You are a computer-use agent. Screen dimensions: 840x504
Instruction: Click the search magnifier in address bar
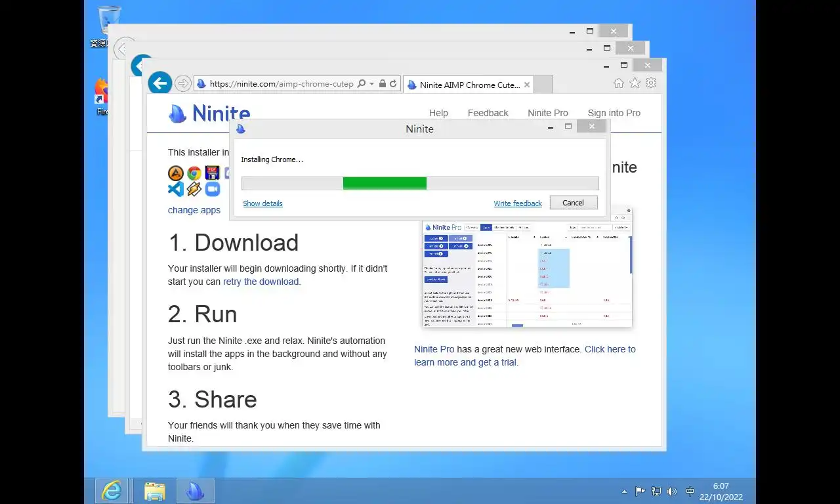click(x=361, y=84)
